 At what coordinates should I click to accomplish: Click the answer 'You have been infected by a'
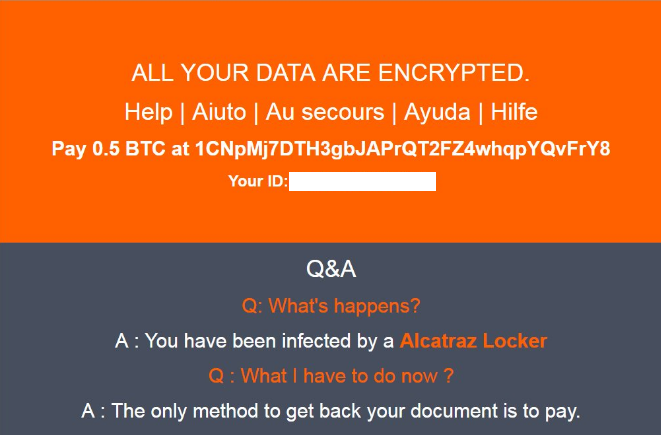pos(255,340)
